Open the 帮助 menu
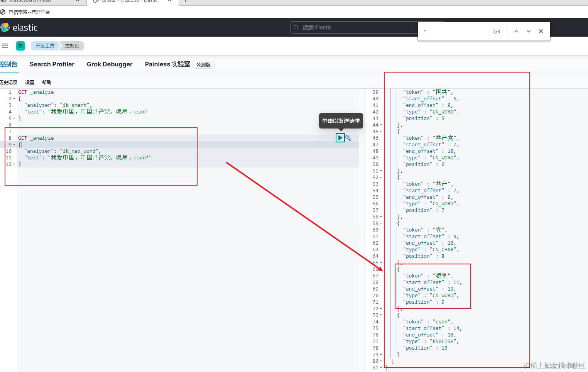The height and width of the screenshot is (372, 588). coord(47,83)
